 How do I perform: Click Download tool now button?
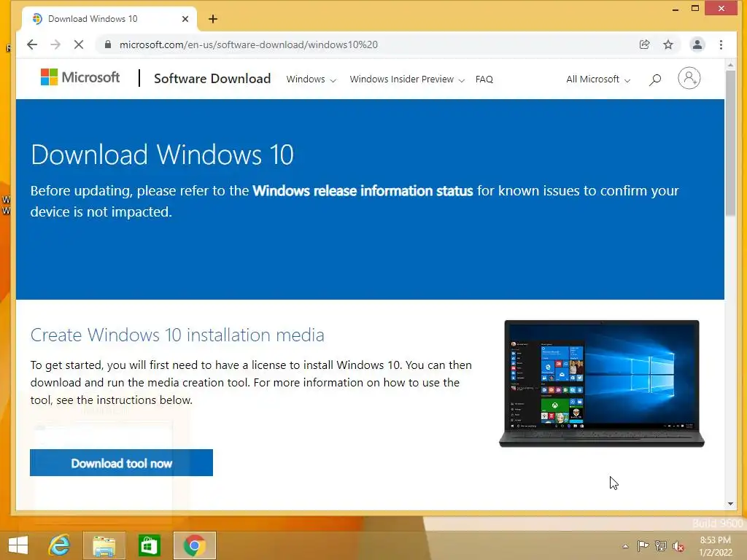pyautogui.click(x=122, y=463)
